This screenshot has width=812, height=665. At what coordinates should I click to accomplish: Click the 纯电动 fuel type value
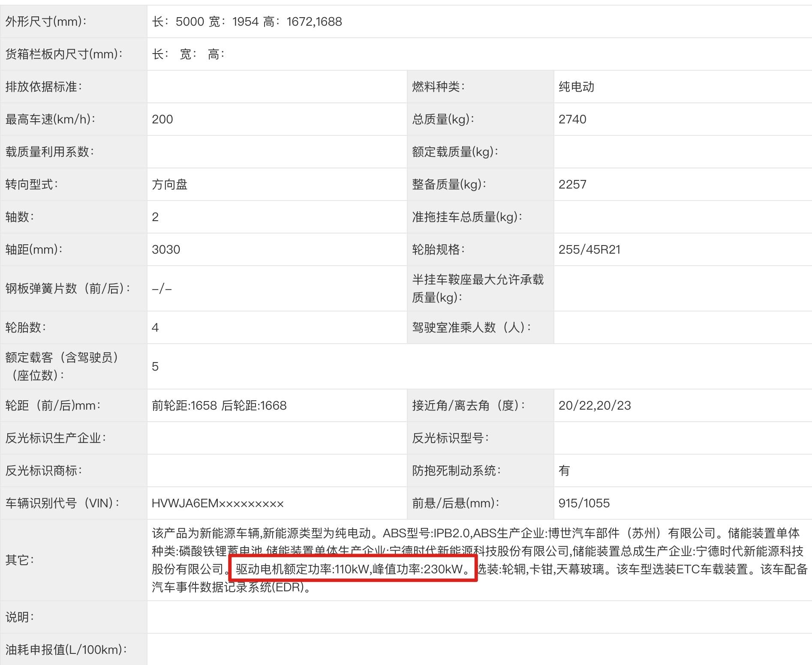[576, 87]
